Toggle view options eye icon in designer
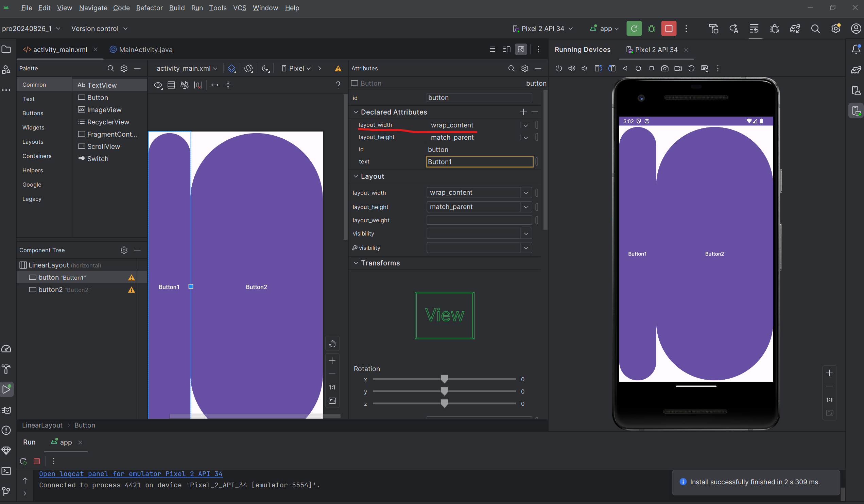This screenshot has height=504, width=864. (158, 85)
